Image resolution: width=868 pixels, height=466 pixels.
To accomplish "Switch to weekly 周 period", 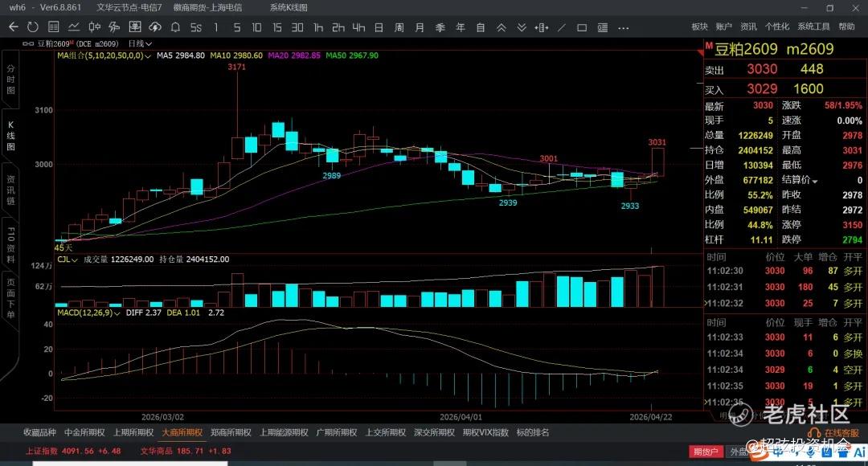I will 399,27.
